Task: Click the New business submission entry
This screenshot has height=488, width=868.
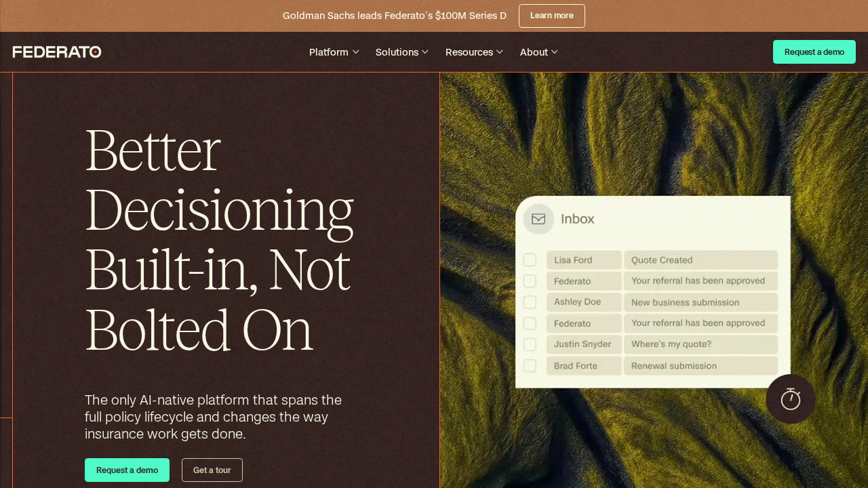Action: [700, 302]
